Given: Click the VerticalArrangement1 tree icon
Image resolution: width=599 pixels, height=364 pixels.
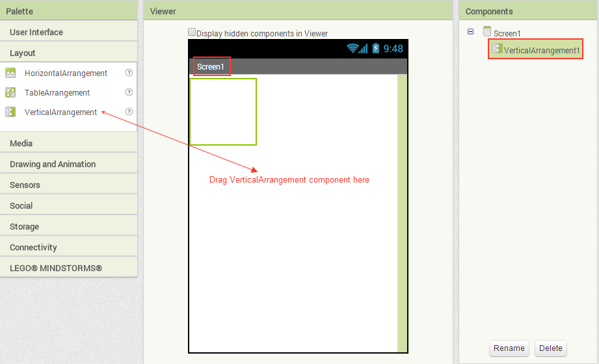Looking at the screenshot, I should (498, 49).
